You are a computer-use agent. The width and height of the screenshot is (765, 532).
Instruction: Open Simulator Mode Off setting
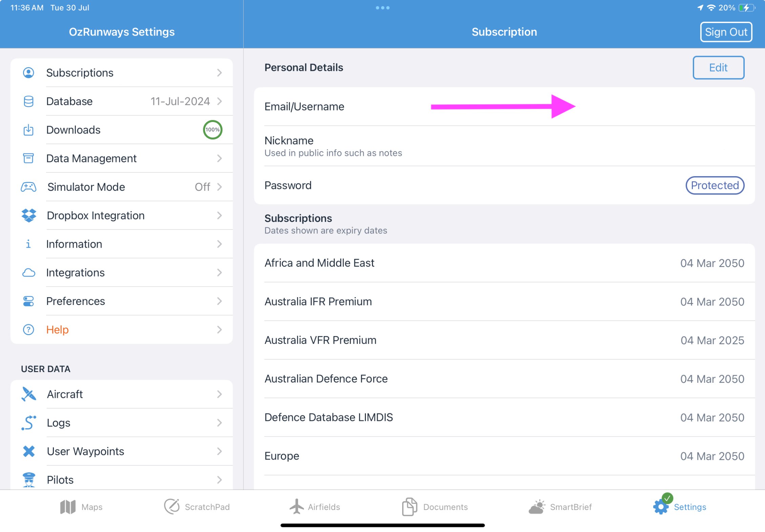202,187
